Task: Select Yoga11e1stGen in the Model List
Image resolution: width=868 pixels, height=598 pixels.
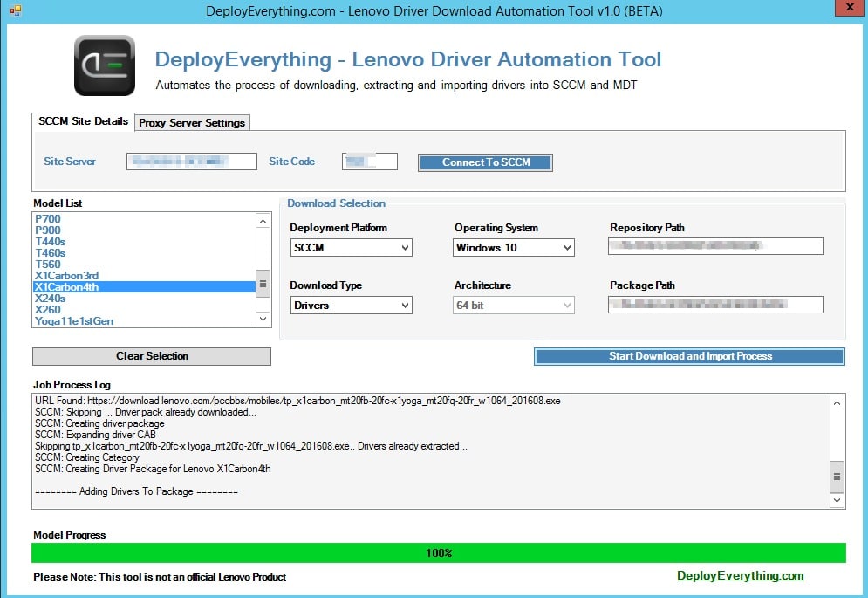Action: 145,321
